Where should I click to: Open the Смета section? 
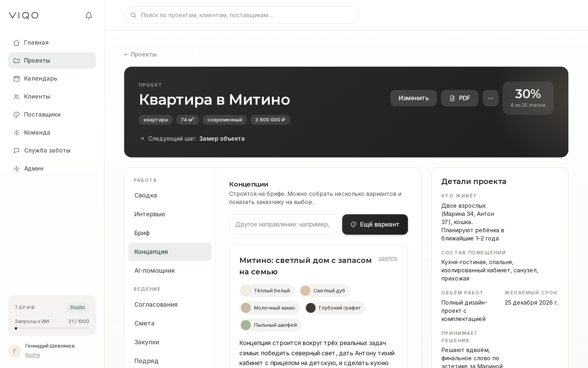coord(170,323)
